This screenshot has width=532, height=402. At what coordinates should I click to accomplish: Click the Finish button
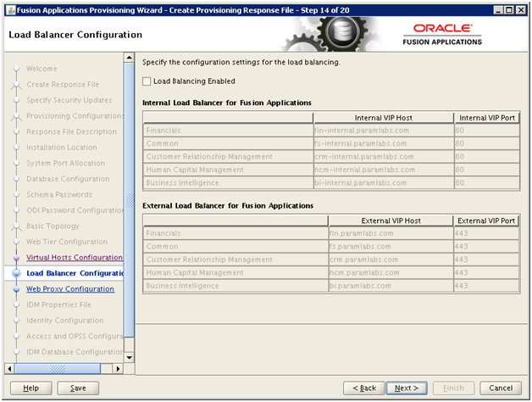[453, 388]
